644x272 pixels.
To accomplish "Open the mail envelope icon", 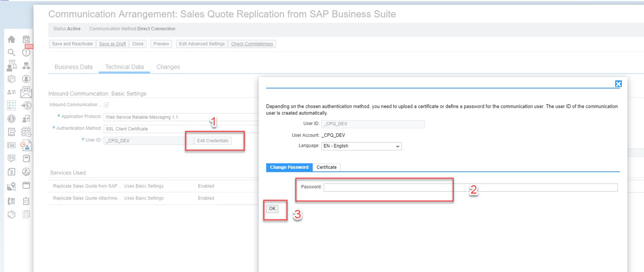I will pos(26,92).
